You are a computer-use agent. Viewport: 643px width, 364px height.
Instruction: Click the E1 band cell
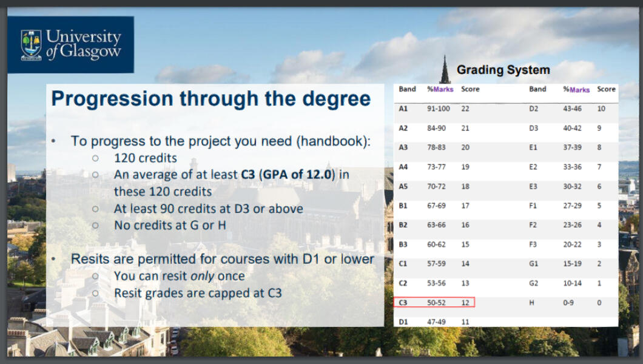click(x=533, y=147)
